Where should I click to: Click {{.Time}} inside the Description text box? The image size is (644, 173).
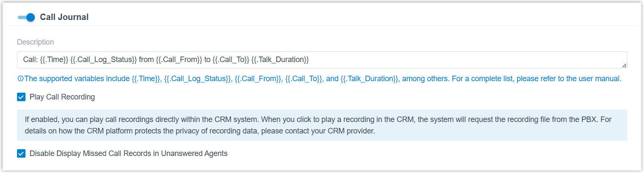coord(54,60)
